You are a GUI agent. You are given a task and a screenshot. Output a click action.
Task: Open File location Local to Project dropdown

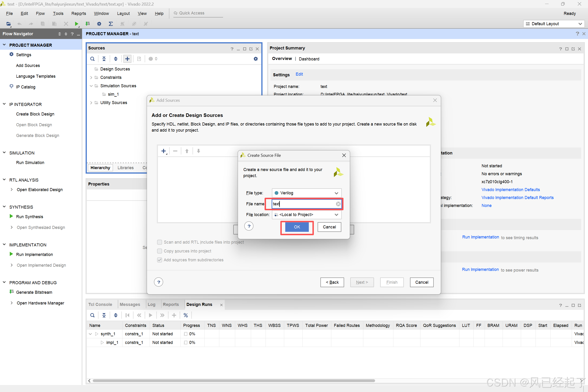tap(307, 214)
